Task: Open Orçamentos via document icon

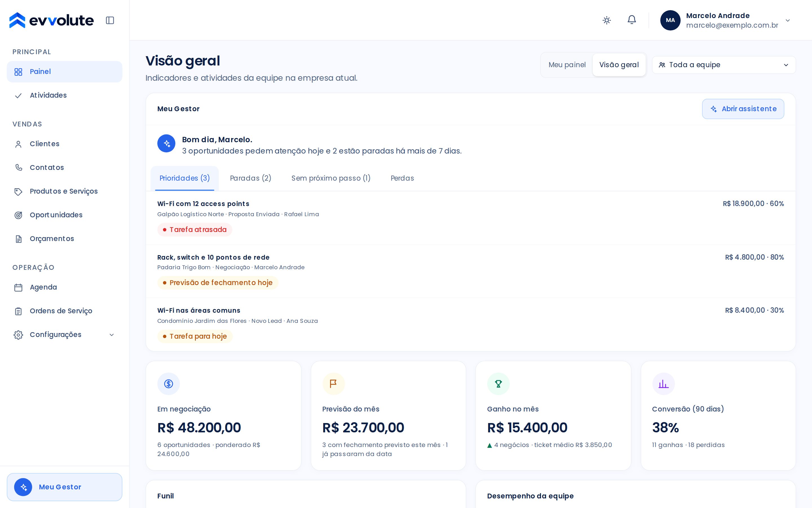Action: pyautogui.click(x=18, y=239)
